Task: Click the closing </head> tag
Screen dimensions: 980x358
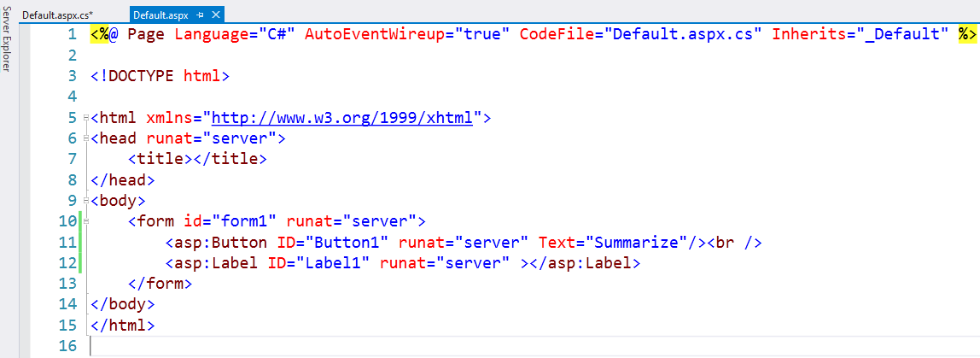Action: point(123,179)
